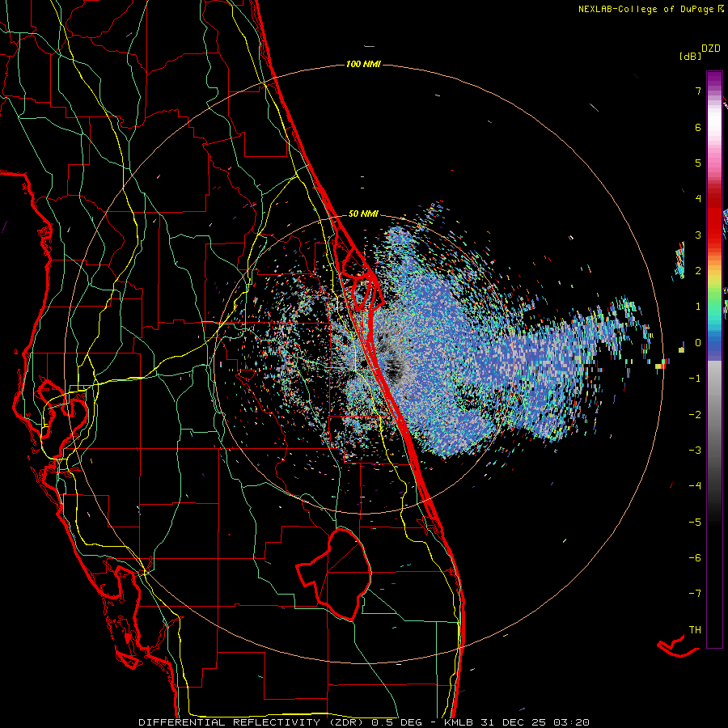Click the DIFFERENTIAL REFLECTIVITY (ZDR) caption text
The height and width of the screenshot is (728, 728).
tap(252, 722)
